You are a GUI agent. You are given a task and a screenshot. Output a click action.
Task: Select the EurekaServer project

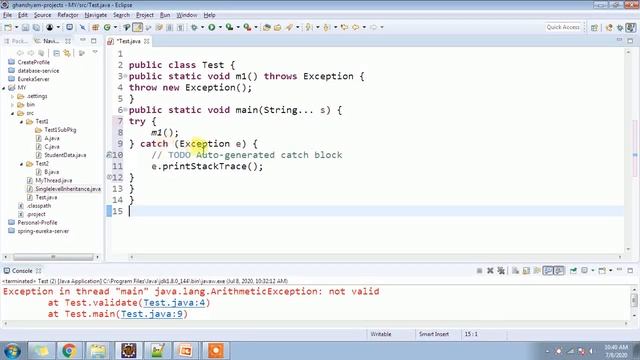tap(33, 79)
